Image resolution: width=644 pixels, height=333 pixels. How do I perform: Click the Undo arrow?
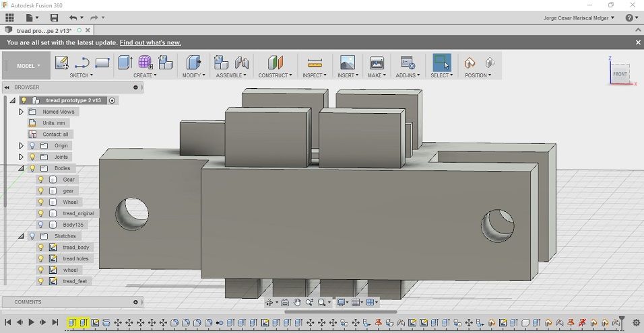73,17
